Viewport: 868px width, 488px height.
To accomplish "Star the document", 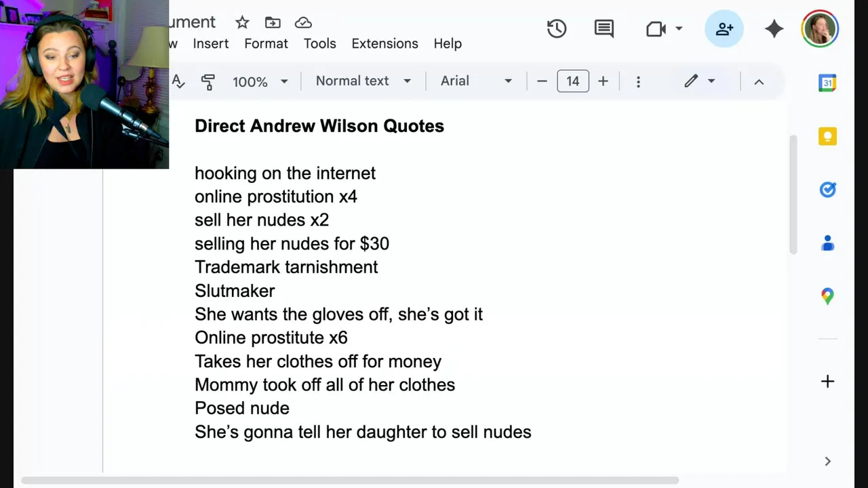I will 242,22.
